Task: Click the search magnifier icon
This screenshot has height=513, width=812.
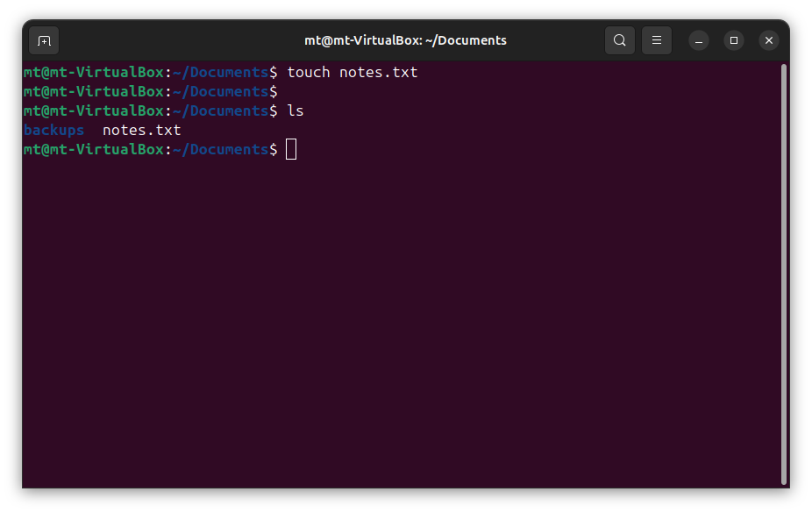Action: tap(619, 40)
